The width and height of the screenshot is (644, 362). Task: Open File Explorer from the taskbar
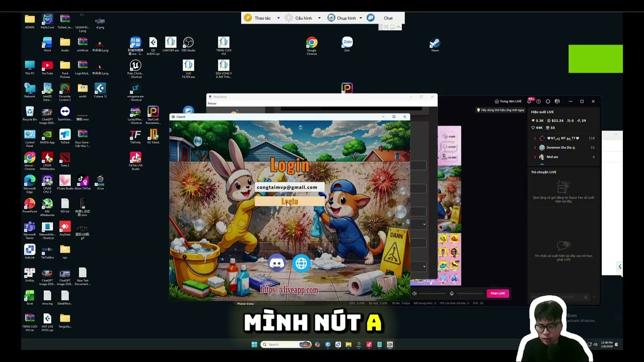(348, 344)
